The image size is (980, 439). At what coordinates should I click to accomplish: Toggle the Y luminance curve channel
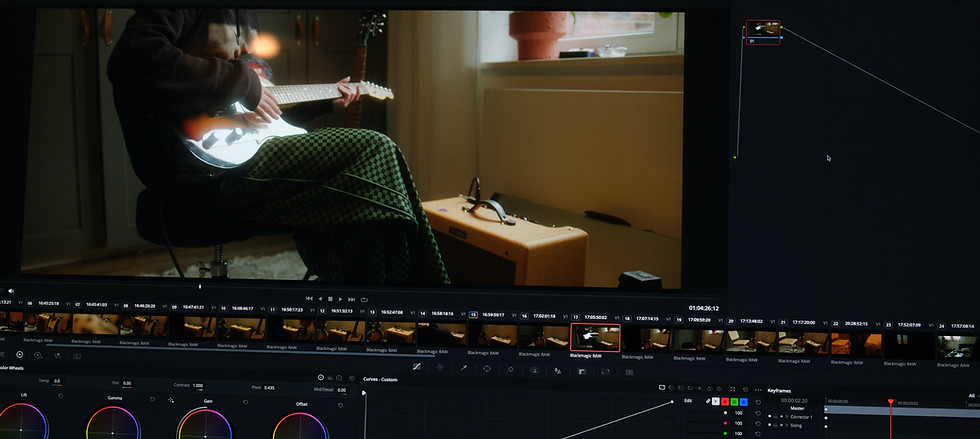click(x=716, y=401)
